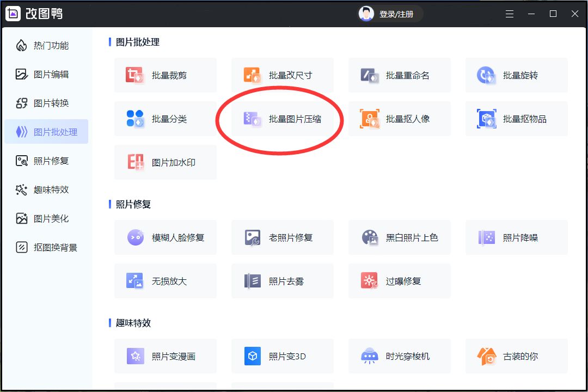Open the hamburger menu at top right
The height and width of the screenshot is (392, 588).
pos(510,14)
